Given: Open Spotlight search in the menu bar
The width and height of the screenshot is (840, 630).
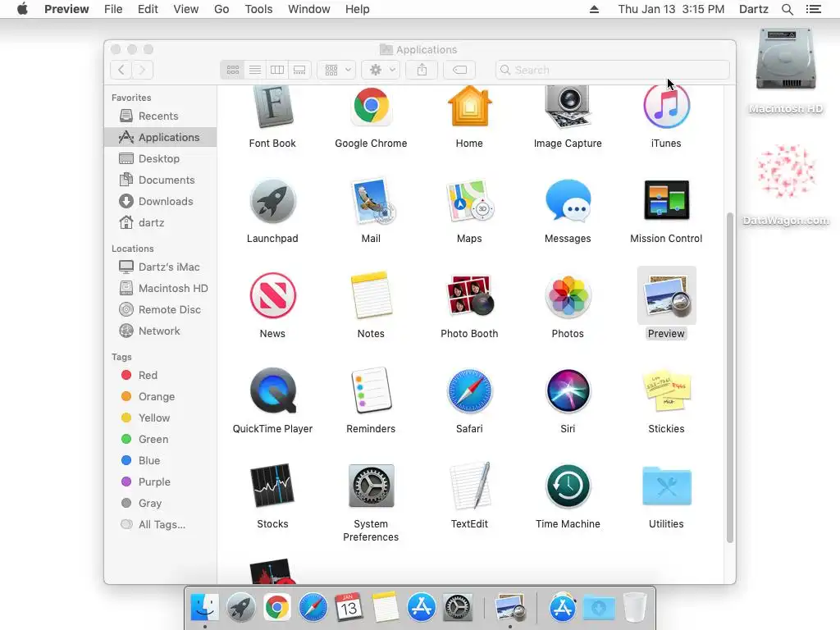Looking at the screenshot, I should [x=787, y=9].
